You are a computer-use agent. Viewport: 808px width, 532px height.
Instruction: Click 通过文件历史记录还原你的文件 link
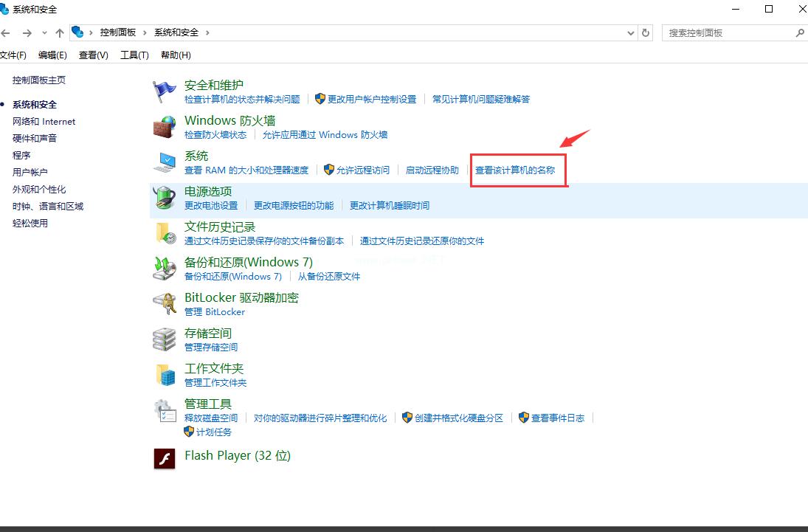pos(421,241)
